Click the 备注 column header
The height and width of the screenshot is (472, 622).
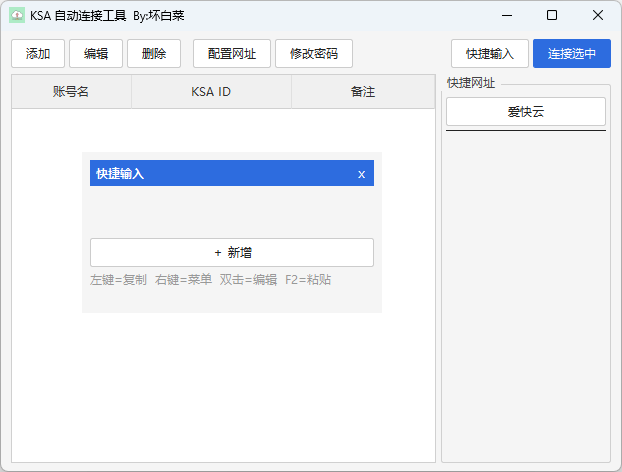point(363,92)
